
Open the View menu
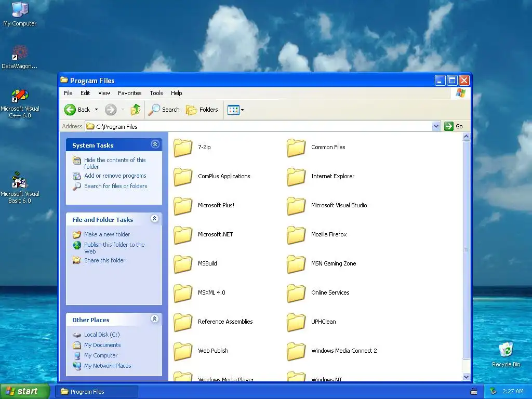(x=104, y=93)
